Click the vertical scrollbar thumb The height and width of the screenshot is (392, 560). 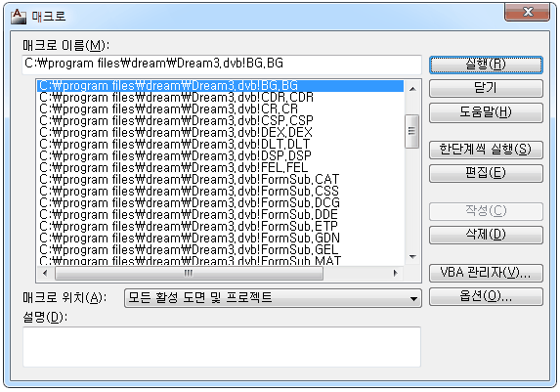(x=411, y=131)
